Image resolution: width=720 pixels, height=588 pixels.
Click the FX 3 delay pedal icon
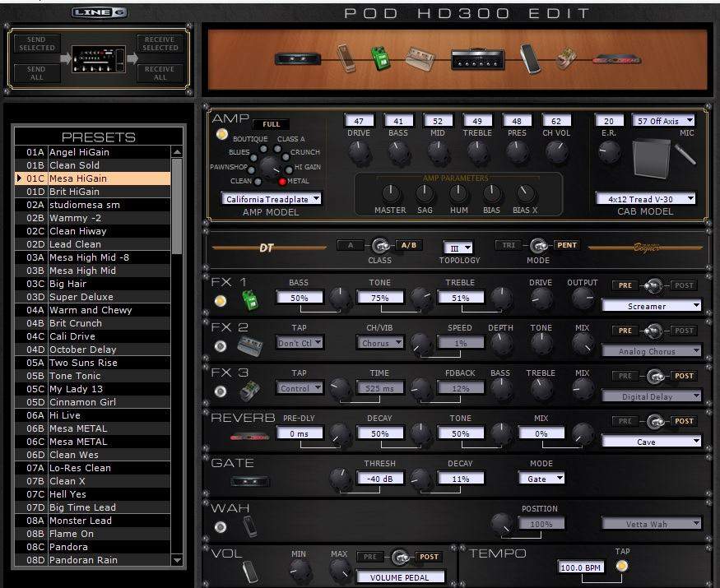250,391
